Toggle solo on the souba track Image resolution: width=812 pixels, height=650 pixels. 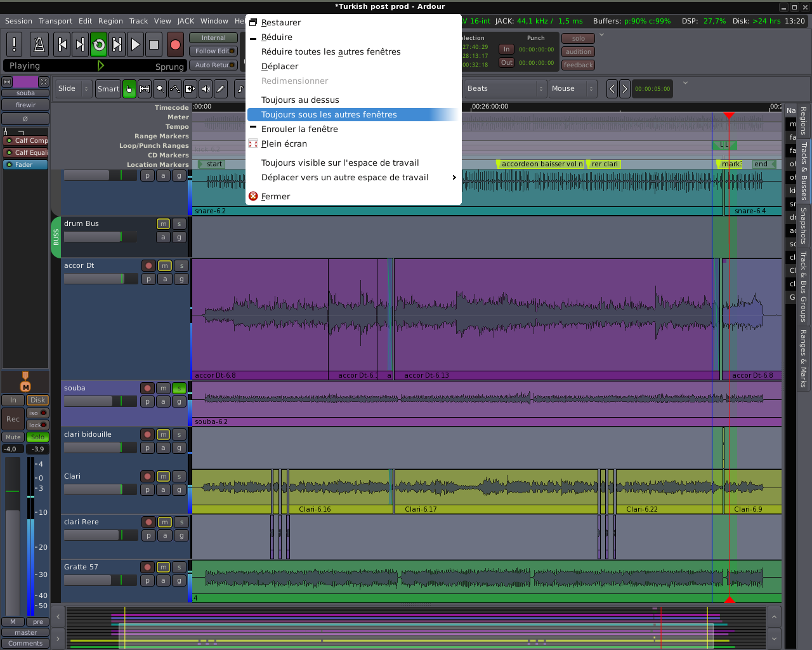pos(179,388)
